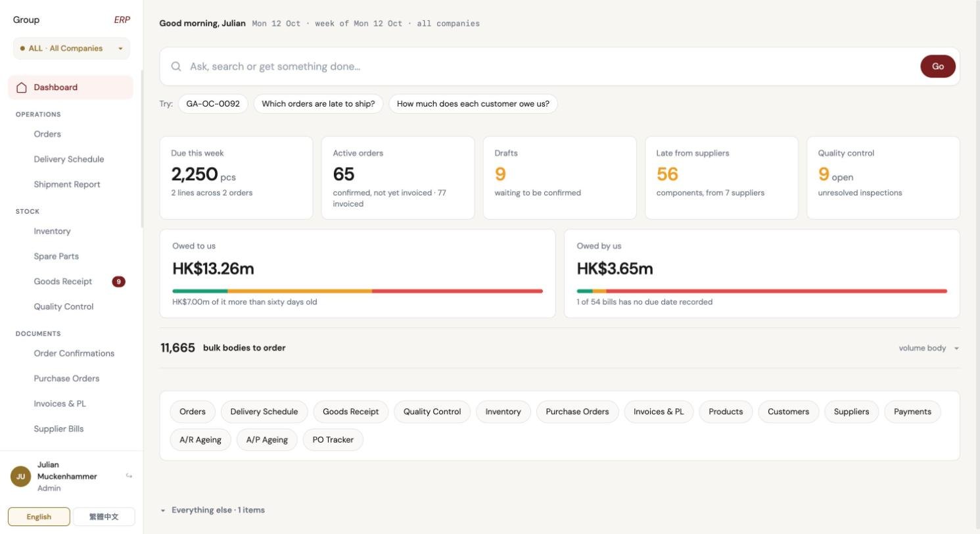The width and height of the screenshot is (980, 534).
Task: Open Order Confirmations in the sidebar
Action: click(x=74, y=353)
